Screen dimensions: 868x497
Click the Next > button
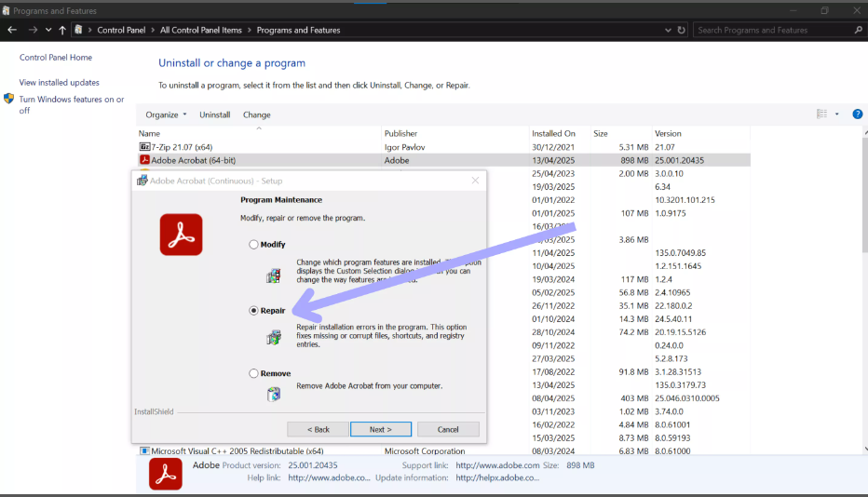(x=381, y=429)
